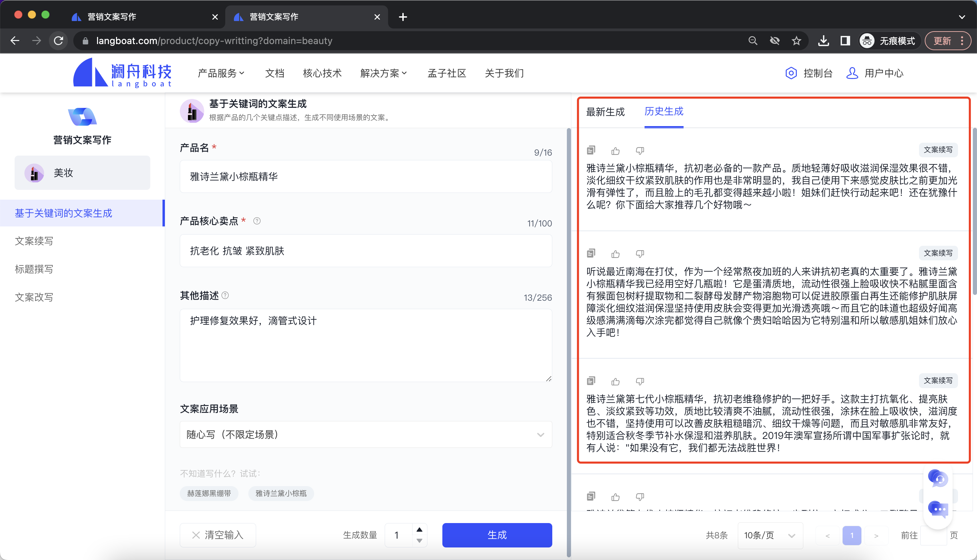Image resolution: width=977 pixels, height=560 pixels.
Task: Open the 关于我们 nav item
Action: (504, 73)
